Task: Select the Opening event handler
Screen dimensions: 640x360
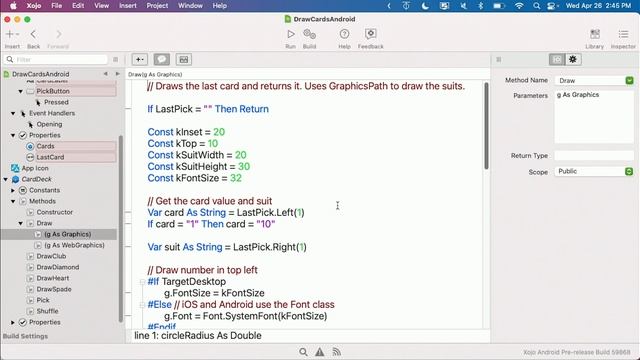Action: [49, 124]
